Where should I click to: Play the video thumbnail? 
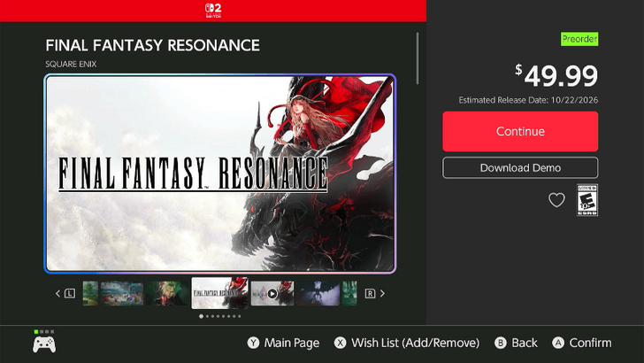pos(272,294)
